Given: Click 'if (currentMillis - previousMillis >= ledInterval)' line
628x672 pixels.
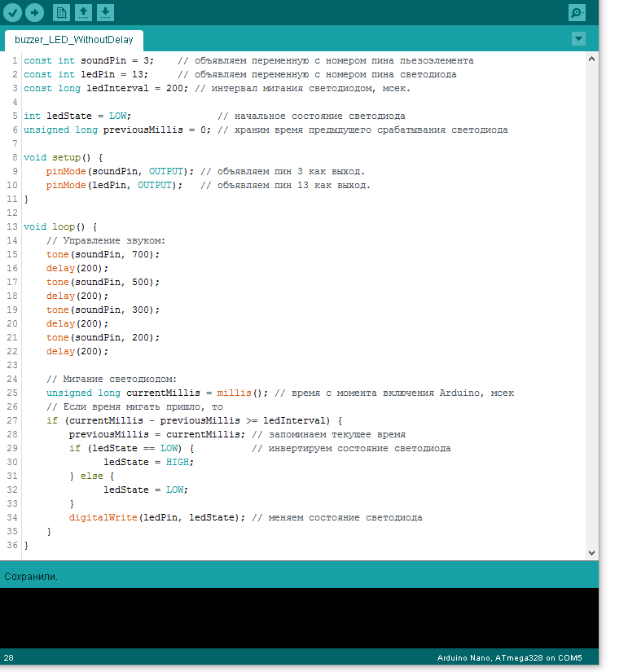Looking at the screenshot, I should (x=194, y=420).
